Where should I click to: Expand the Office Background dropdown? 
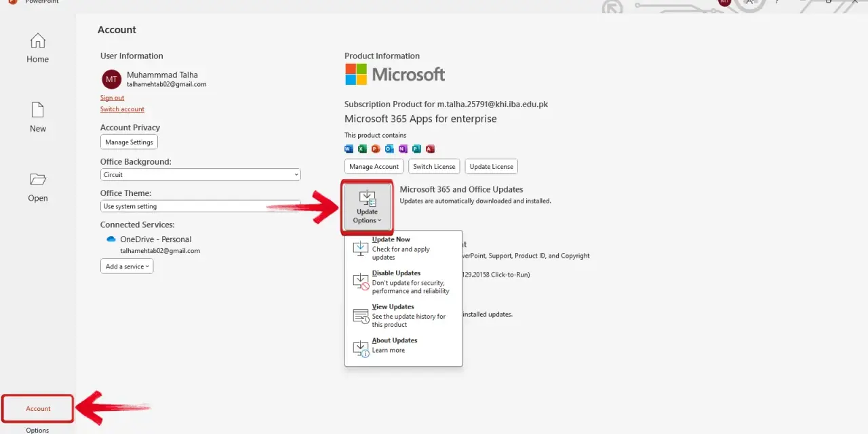click(x=200, y=174)
